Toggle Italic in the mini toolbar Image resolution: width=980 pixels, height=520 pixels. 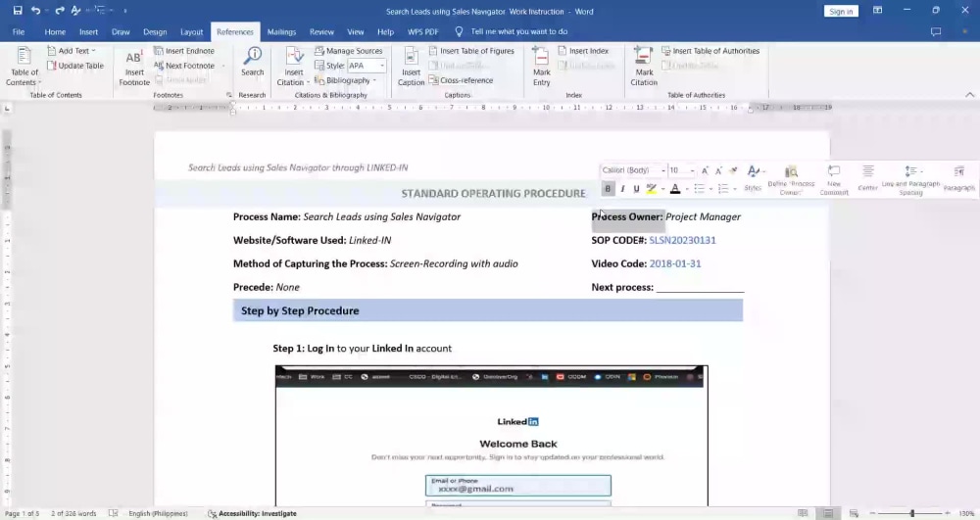pos(622,189)
